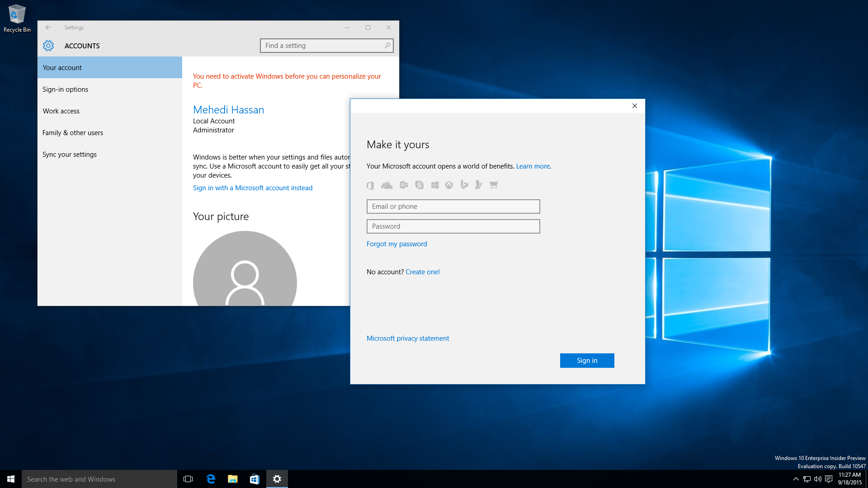
Task: Open Sync your settings section
Action: pos(110,155)
